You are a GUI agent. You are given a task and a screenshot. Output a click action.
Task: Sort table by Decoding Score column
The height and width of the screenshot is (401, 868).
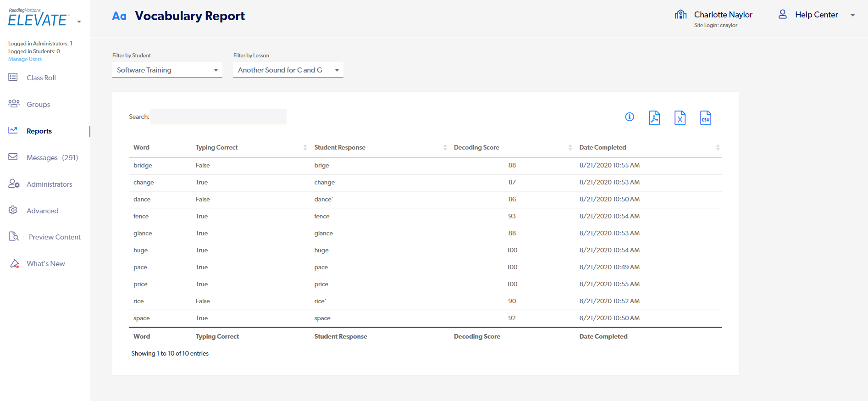point(476,147)
